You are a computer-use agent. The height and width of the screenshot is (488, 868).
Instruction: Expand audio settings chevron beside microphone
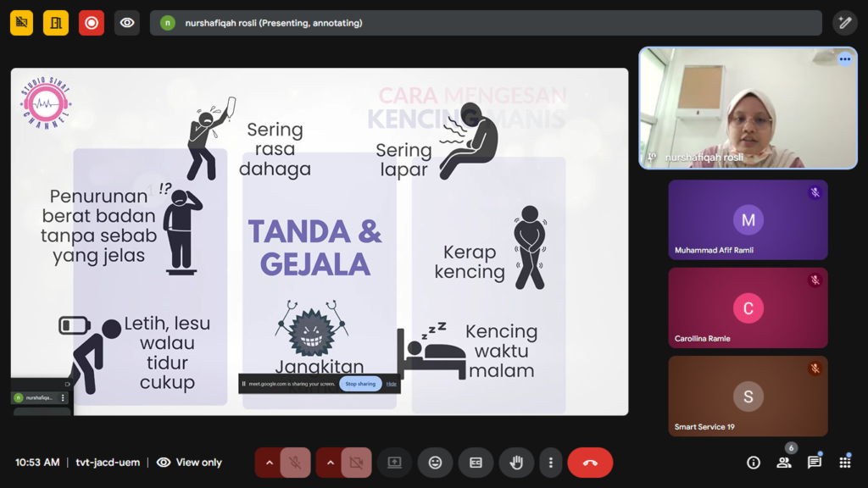(x=269, y=463)
